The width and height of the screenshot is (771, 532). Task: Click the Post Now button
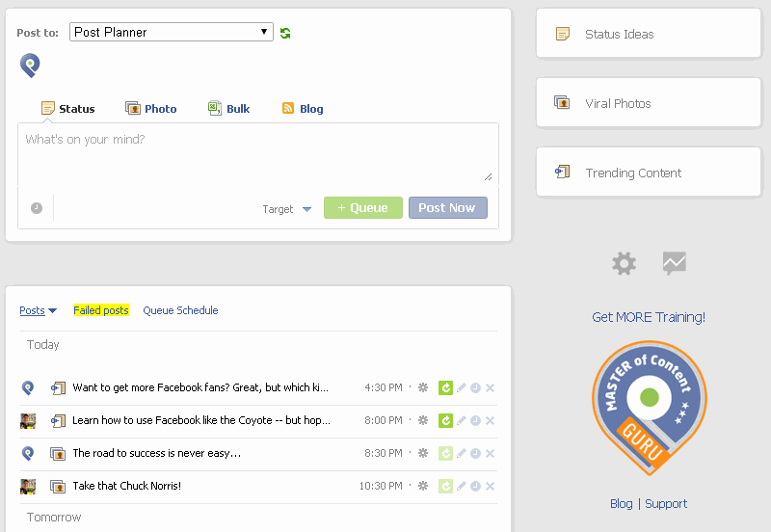coord(448,207)
